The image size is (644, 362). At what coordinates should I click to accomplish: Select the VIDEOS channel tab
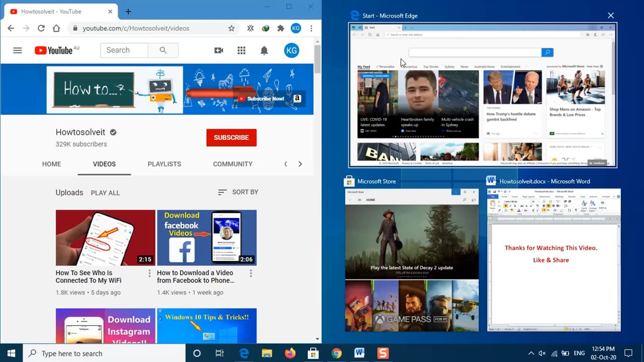(104, 164)
